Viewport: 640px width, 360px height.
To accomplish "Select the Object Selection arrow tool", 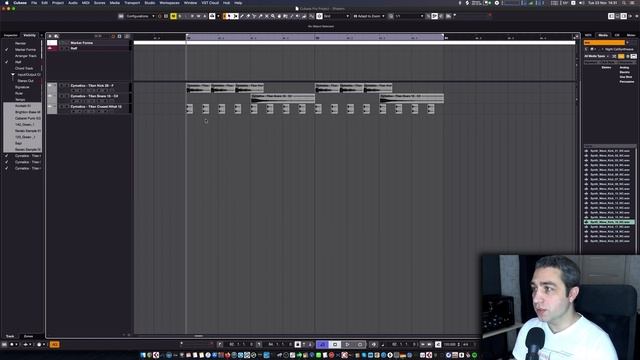I will click(229, 16).
